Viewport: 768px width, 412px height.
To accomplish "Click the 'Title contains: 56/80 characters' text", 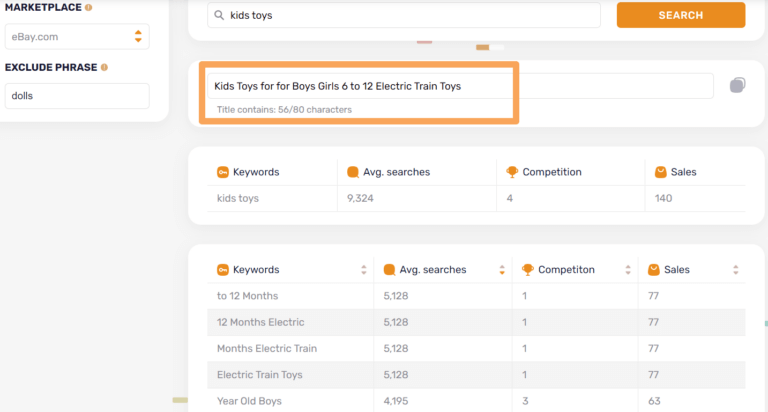I will pos(284,110).
